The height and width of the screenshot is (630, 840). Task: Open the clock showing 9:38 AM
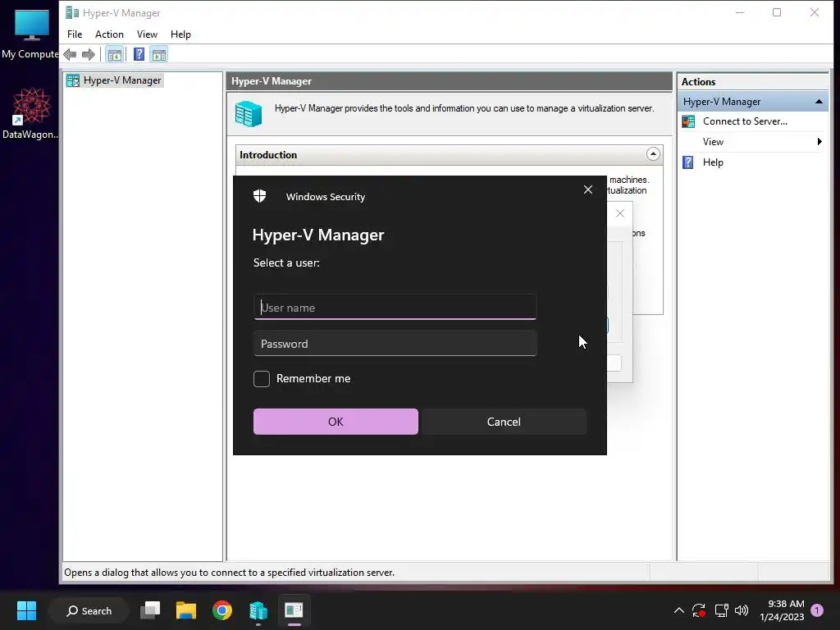(782, 610)
